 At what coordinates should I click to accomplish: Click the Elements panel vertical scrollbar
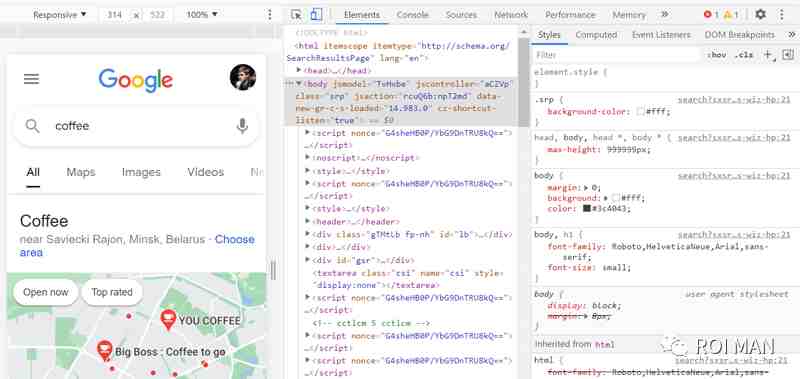pyautogui.click(x=523, y=83)
